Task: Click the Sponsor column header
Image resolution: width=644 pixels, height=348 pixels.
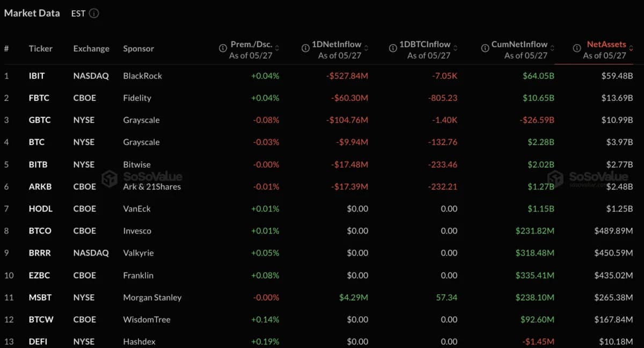Action: tap(138, 48)
